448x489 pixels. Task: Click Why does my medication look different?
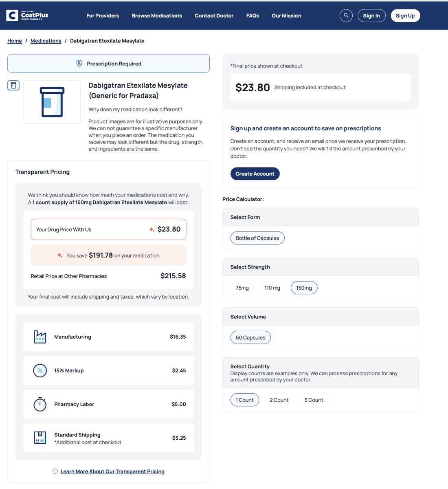click(136, 109)
